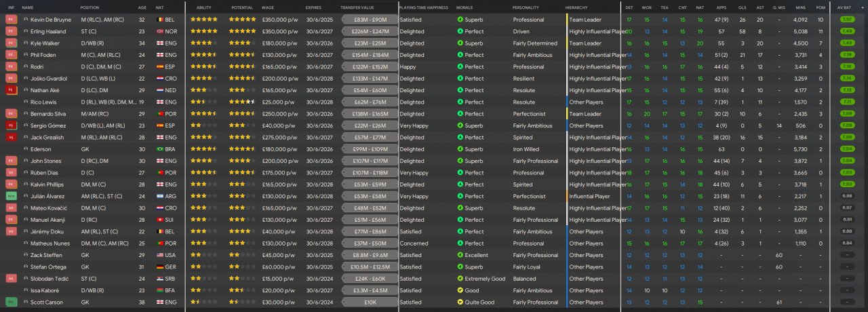The height and width of the screenshot is (312, 868).
Task: Open Rodri's player profile
Action: [x=37, y=66]
